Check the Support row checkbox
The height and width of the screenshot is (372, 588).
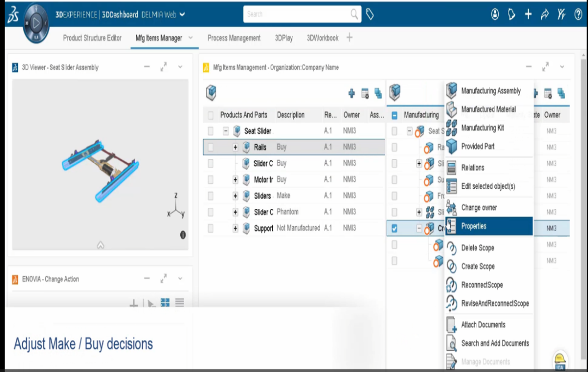210,228
